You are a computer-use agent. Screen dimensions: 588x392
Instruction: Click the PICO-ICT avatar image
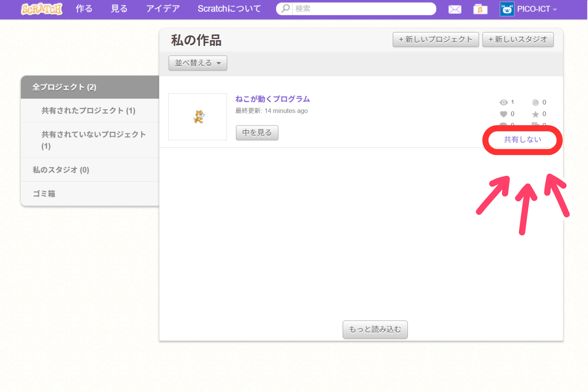click(506, 9)
